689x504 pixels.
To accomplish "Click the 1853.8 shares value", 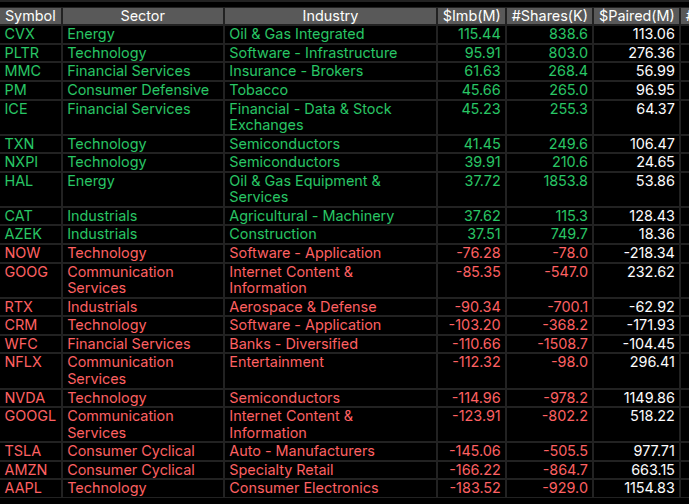I will [566, 181].
